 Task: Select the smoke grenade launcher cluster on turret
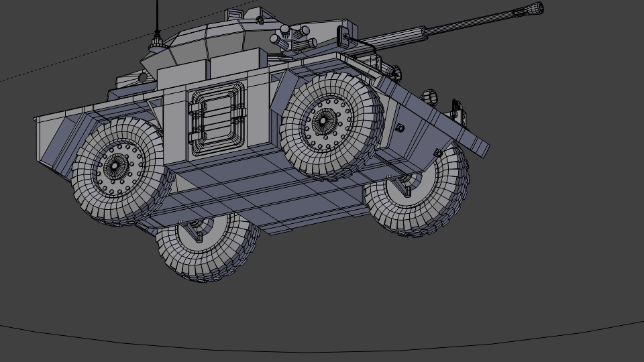[293, 37]
